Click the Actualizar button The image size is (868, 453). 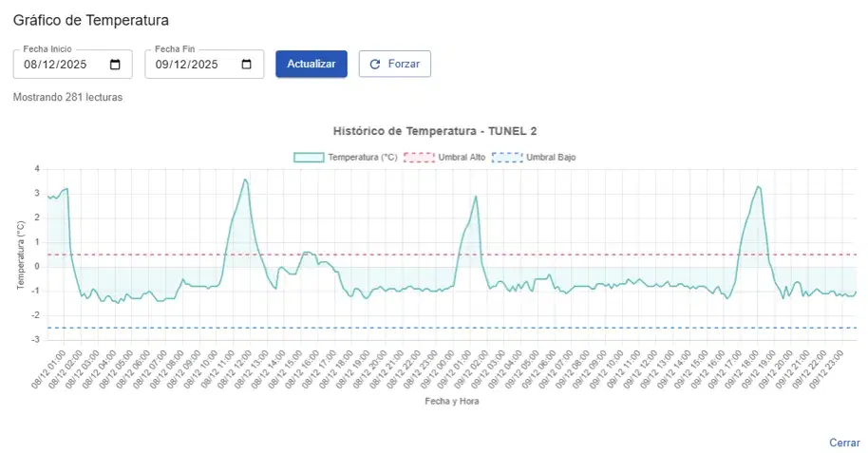pos(311,64)
